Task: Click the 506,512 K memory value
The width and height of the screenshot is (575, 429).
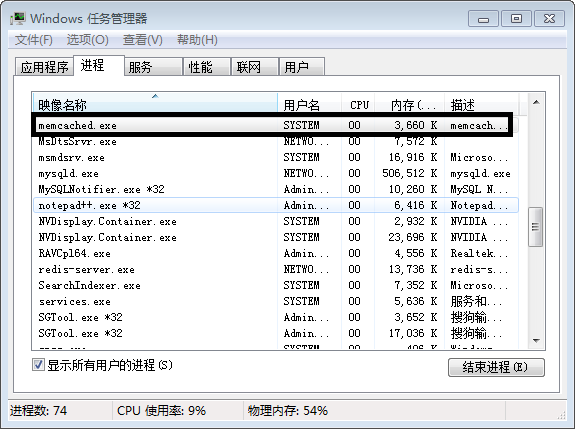Action: coord(410,173)
